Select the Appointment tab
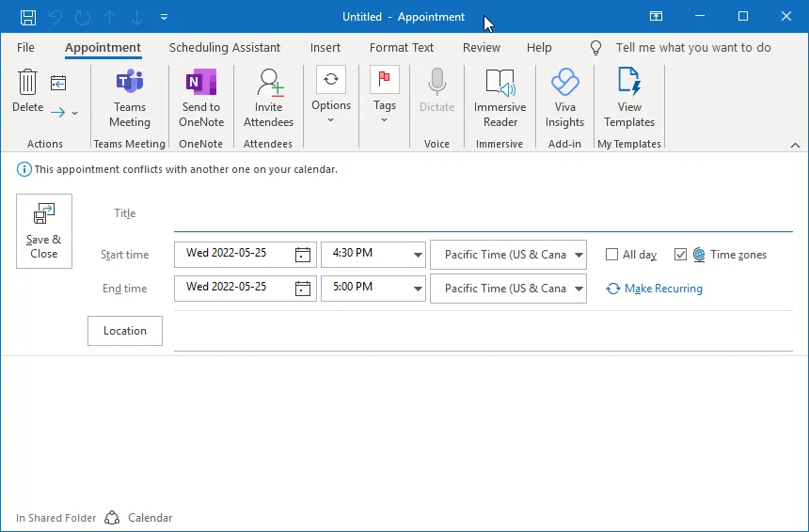 pos(103,47)
